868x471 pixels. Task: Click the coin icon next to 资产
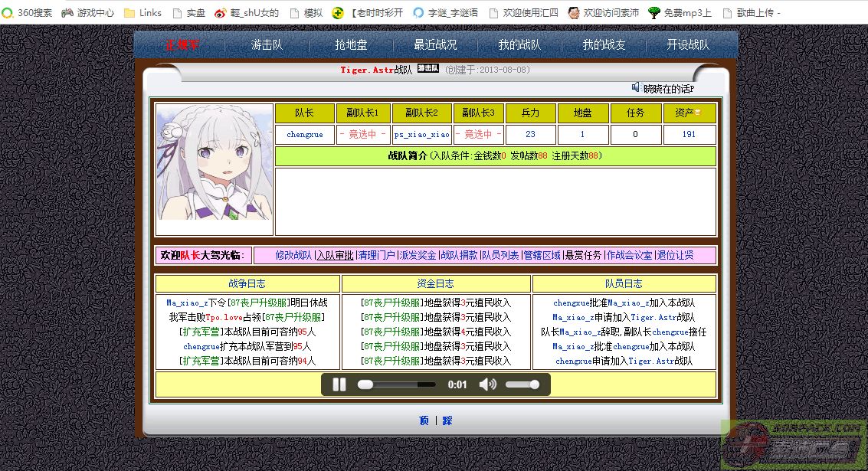[697, 113]
